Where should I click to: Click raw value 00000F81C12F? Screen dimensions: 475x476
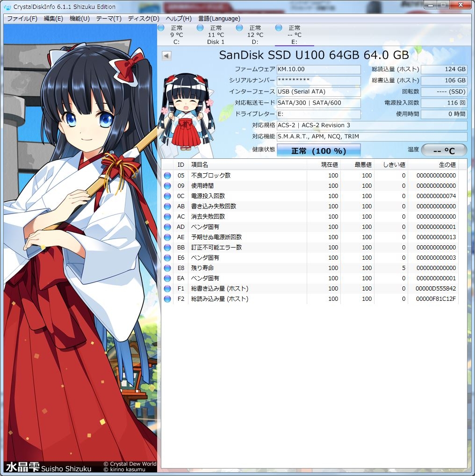(x=436, y=299)
